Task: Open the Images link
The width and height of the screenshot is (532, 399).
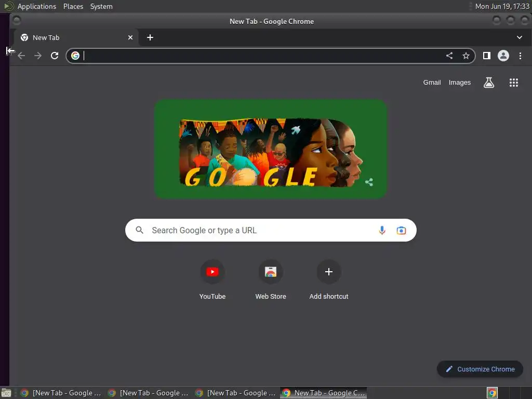Action: (x=459, y=83)
